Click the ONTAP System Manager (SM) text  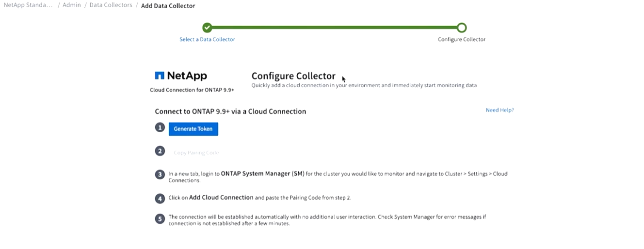pyautogui.click(x=263, y=173)
